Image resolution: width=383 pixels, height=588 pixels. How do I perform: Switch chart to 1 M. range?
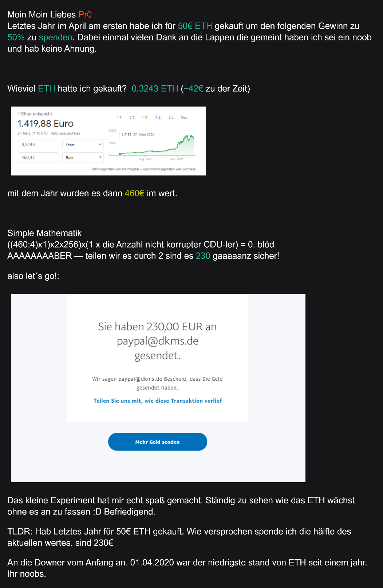tap(145, 117)
